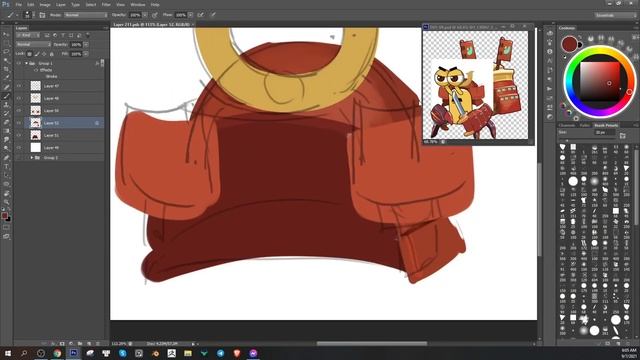Screen dimensions: 640x360
Task: Toggle visibility of Group 1
Action: coord(19,63)
